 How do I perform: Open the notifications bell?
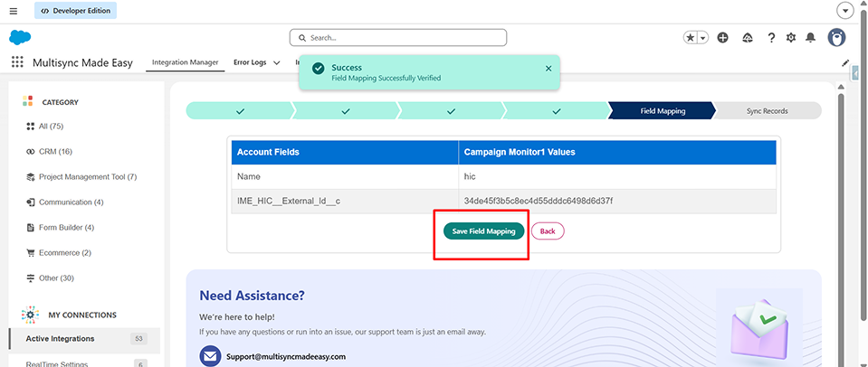coord(810,38)
